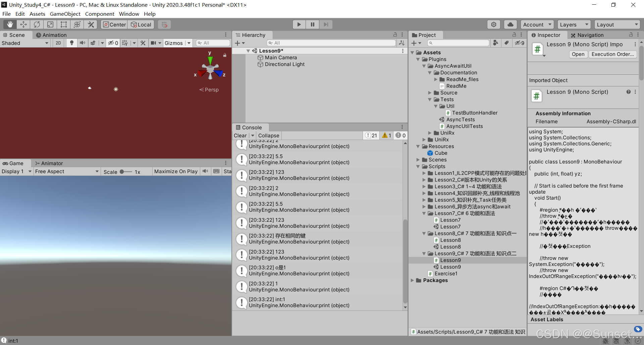Clear the Console messages
The image size is (644, 345).
tap(240, 135)
